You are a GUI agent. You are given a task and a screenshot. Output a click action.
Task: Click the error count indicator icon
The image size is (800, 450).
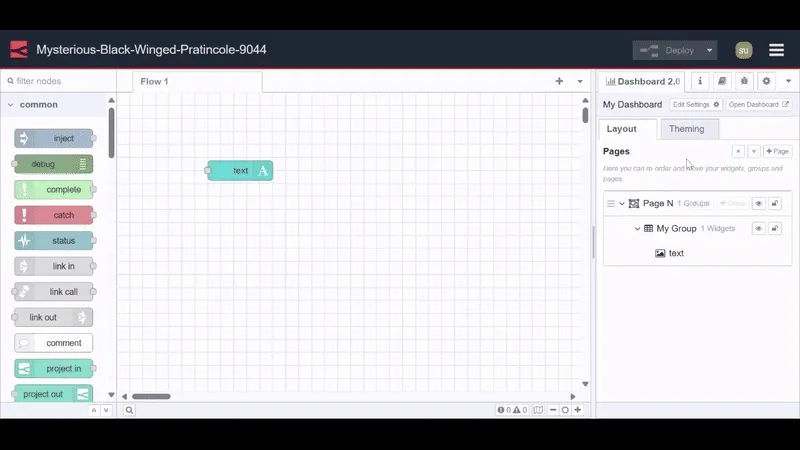[x=501, y=410]
